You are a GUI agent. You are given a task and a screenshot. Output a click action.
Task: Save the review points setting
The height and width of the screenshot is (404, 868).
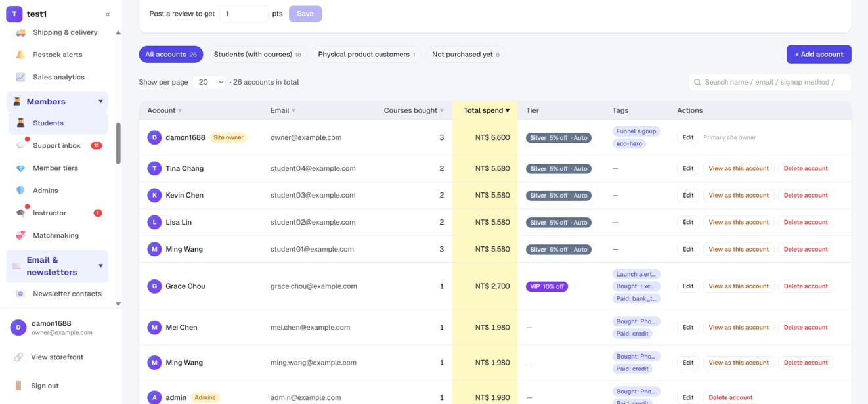305,14
